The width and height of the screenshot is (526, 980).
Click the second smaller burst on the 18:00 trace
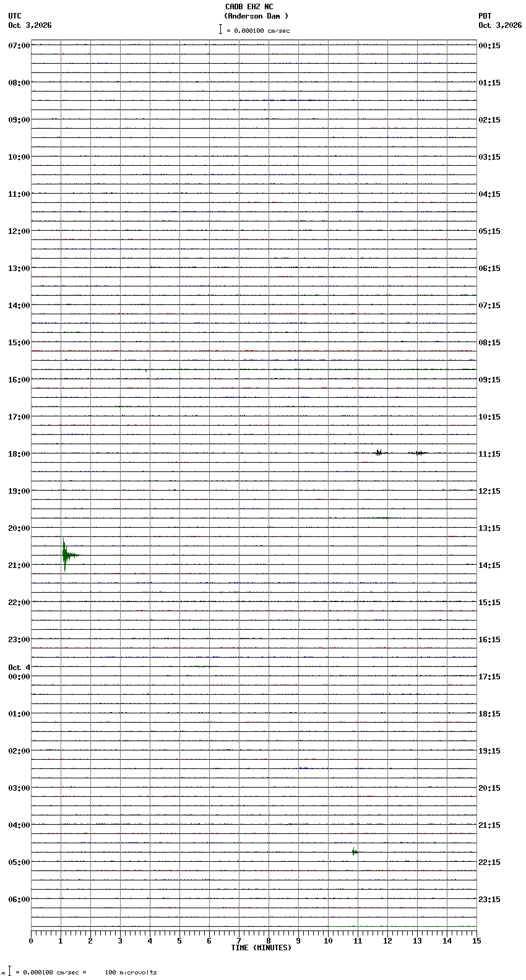coord(418,453)
